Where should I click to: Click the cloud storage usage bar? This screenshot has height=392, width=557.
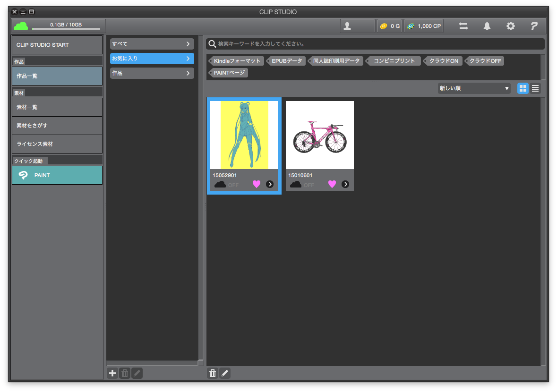coord(66,29)
